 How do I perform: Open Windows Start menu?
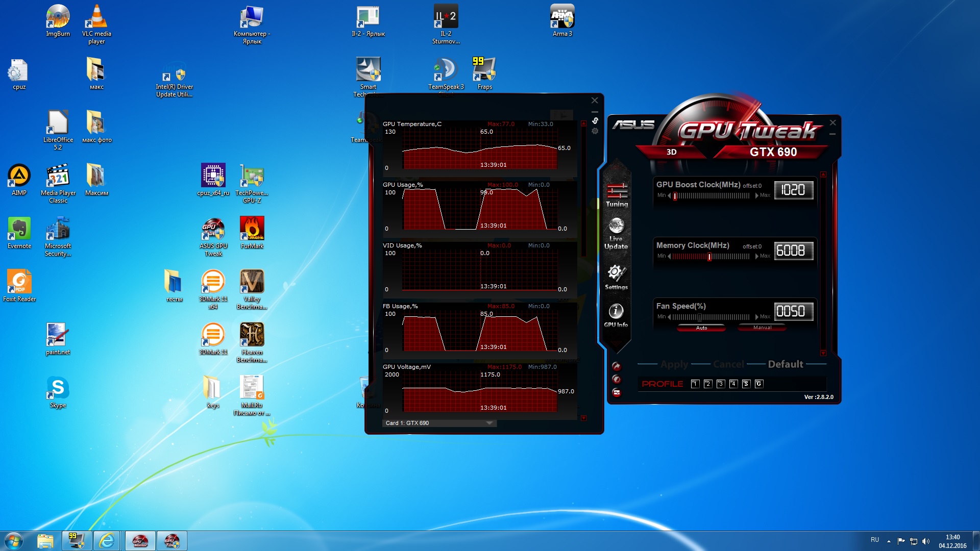click(x=14, y=541)
